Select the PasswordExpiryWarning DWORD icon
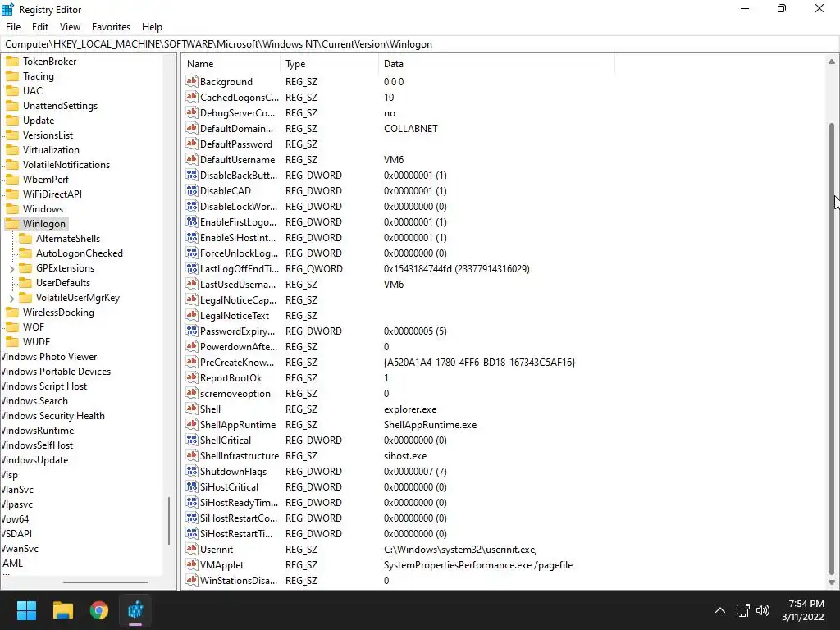The width and height of the screenshot is (840, 630). click(x=192, y=331)
